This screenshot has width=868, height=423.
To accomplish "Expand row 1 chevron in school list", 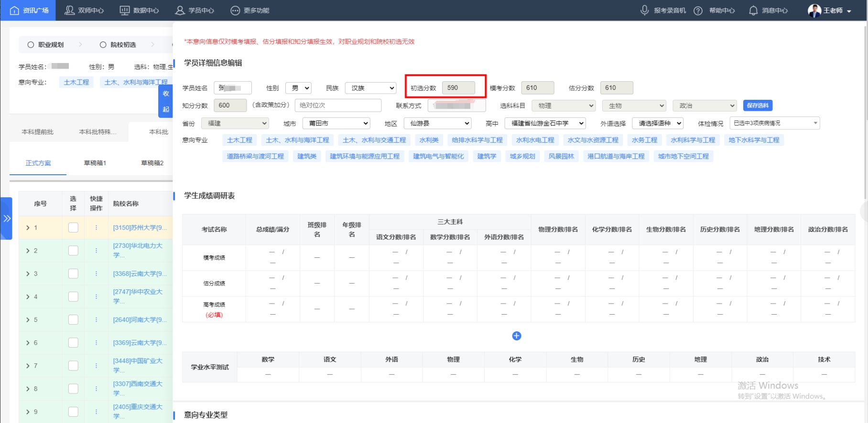I will pyautogui.click(x=28, y=228).
